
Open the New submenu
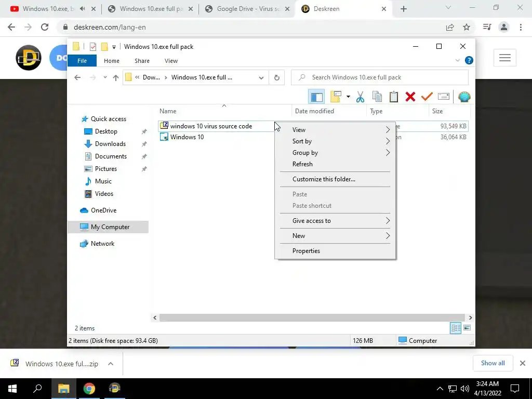[335, 236]
